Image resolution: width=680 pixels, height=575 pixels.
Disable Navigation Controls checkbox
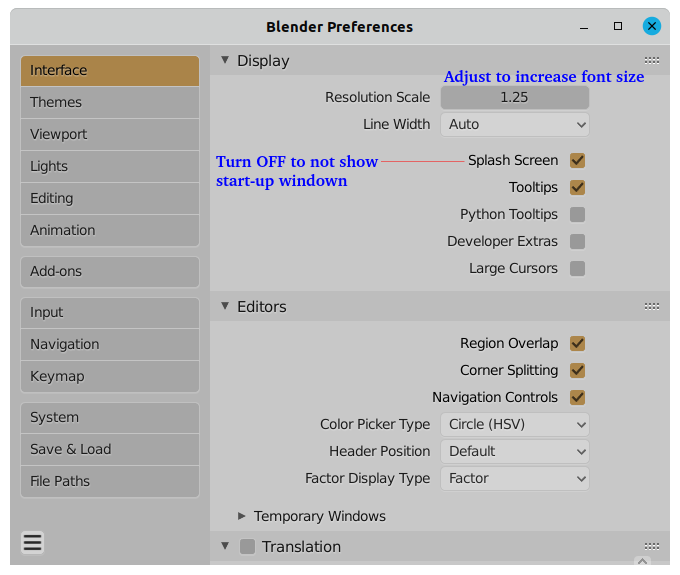click(577, 397)
